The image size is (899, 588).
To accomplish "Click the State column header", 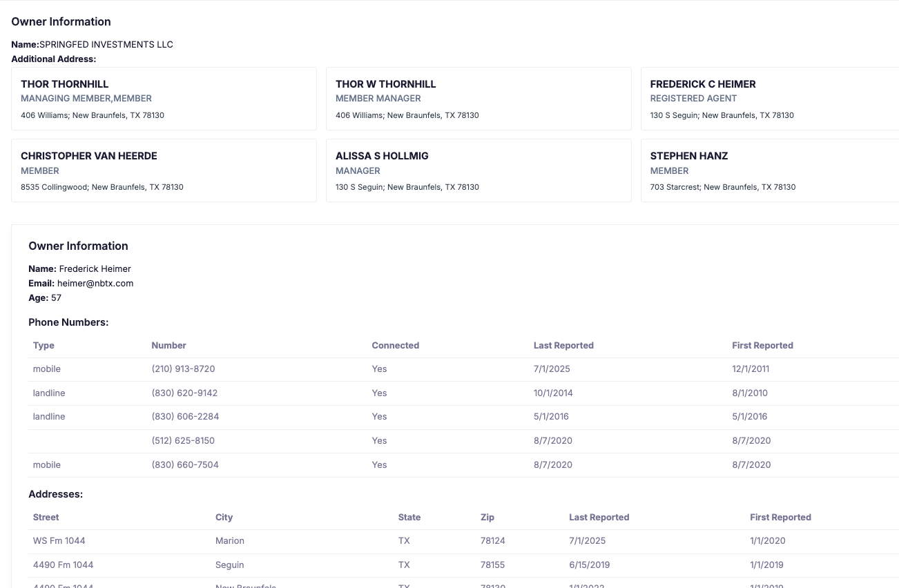I will 409,517.
